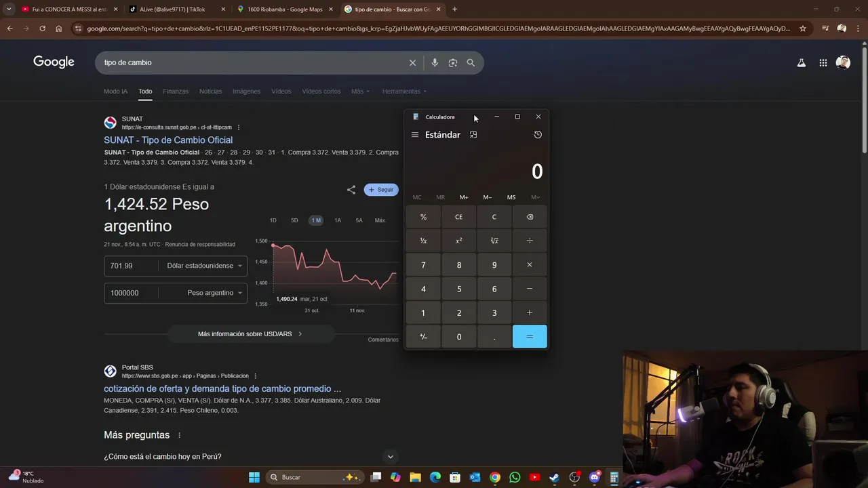Screen dimensions: 868x488
Task: Click the backspace key in Calculator
Action: [x=530, y=217]
